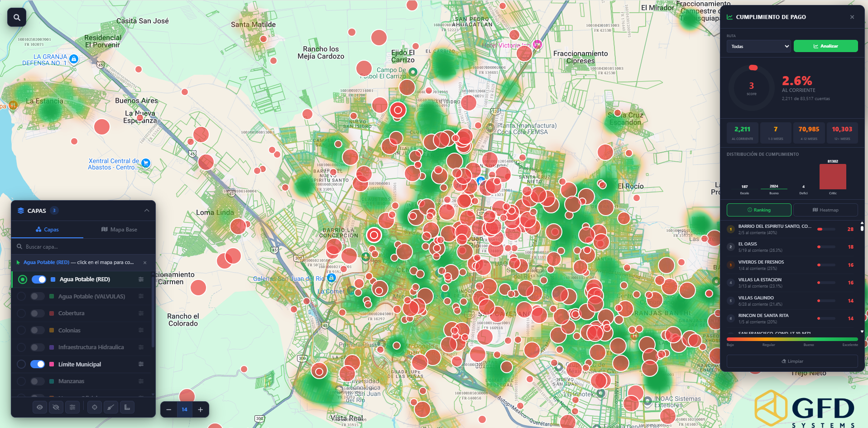This screenshot has width=868, height=428.
Task: Click the Buscar capa search field
Action: (x=82, y=247)
